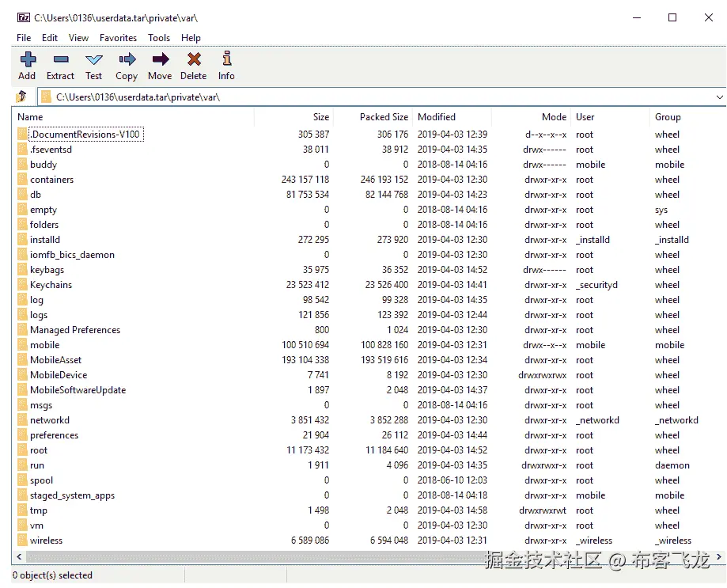This screenshot has width=727, height=588.
Task: Select the log folder name
Action: point(36,300)
